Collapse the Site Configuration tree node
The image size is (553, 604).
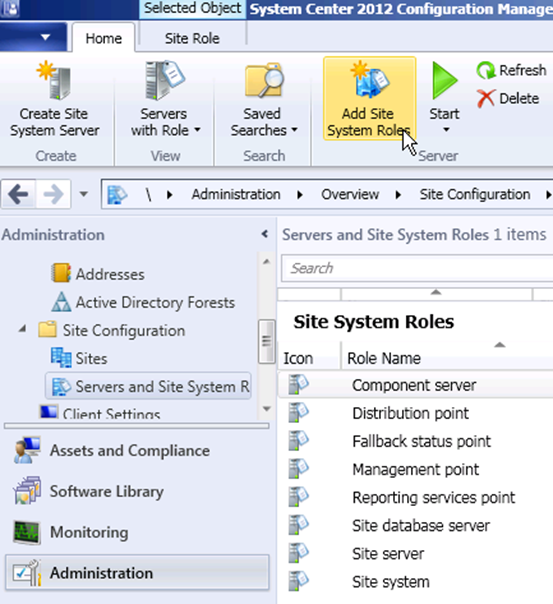[23, 329]
